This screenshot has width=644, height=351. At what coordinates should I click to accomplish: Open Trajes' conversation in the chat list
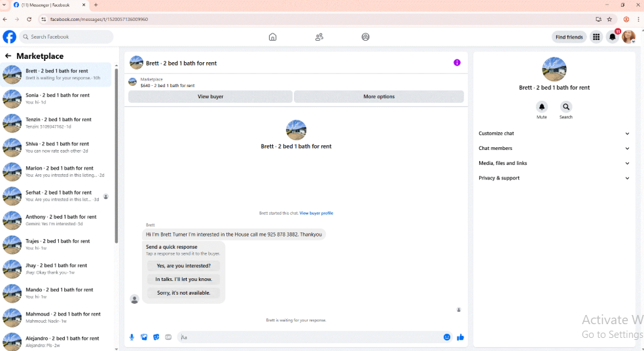tap(56, 244)
